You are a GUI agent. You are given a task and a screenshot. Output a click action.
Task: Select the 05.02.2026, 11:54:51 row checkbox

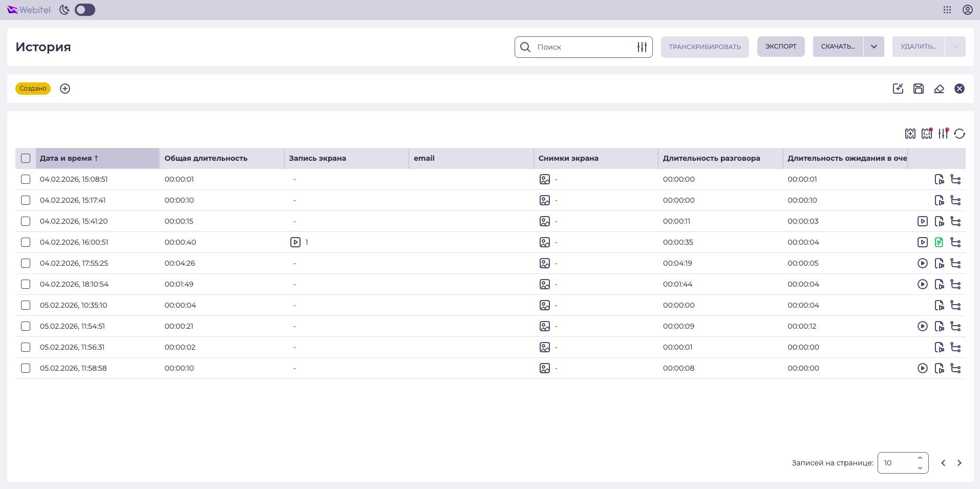(26, 326)
